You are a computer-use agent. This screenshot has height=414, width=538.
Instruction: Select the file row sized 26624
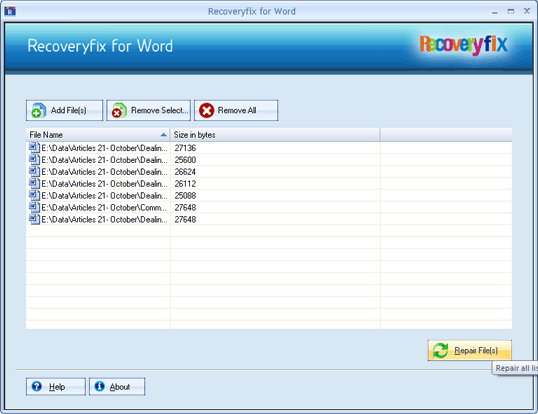coord(269,172)
